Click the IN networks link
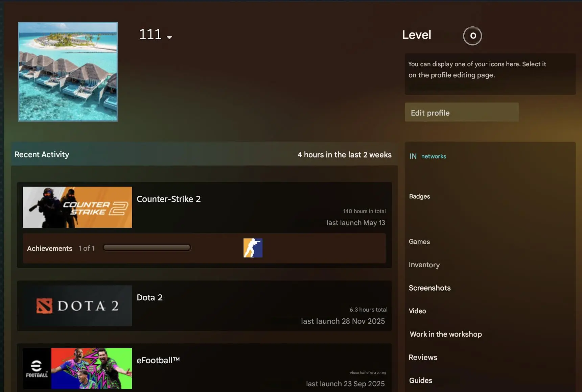 [x=428, y=156]
